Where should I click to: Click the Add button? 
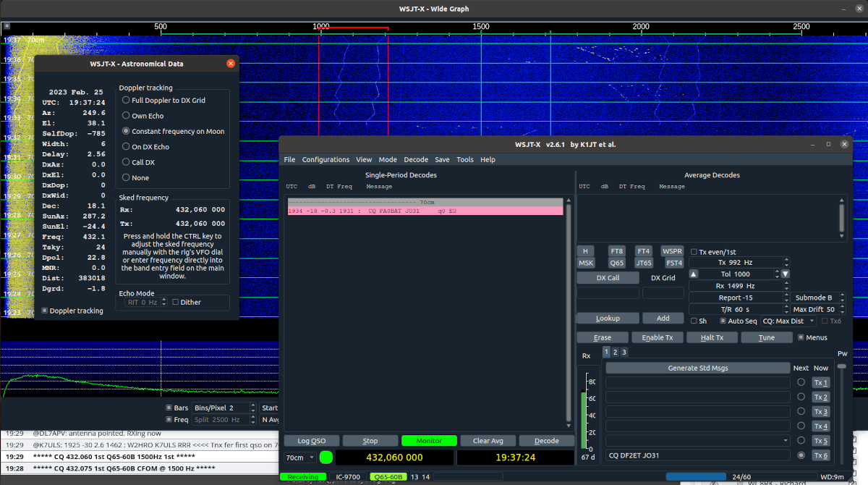pyautogui.click(x=663, y=318)
